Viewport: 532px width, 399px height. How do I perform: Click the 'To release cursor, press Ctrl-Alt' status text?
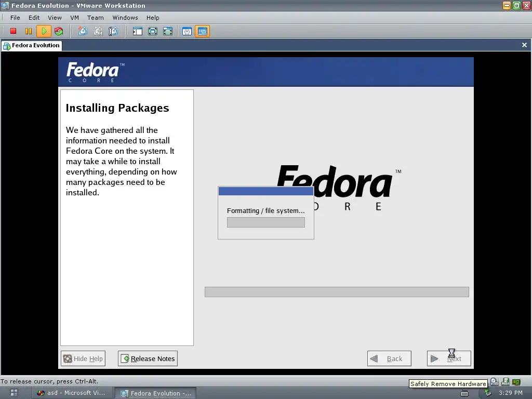click(x=49, y=381)
